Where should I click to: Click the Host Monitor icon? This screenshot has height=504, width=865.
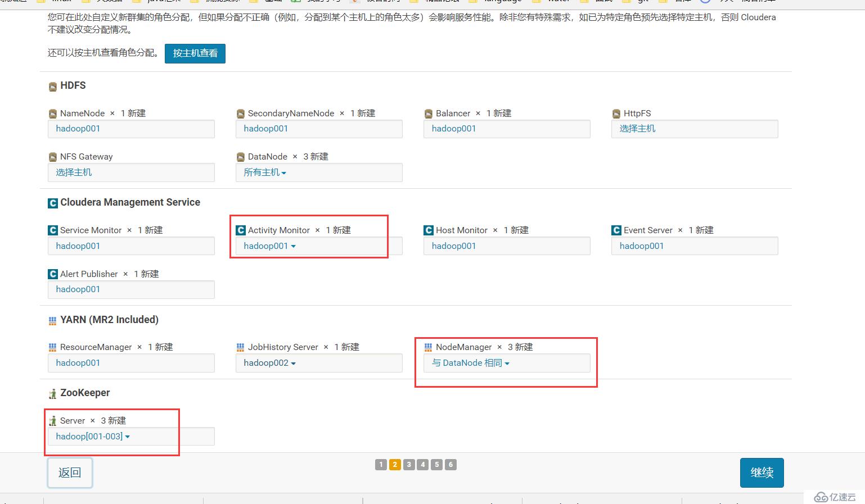tap(429, 230)
